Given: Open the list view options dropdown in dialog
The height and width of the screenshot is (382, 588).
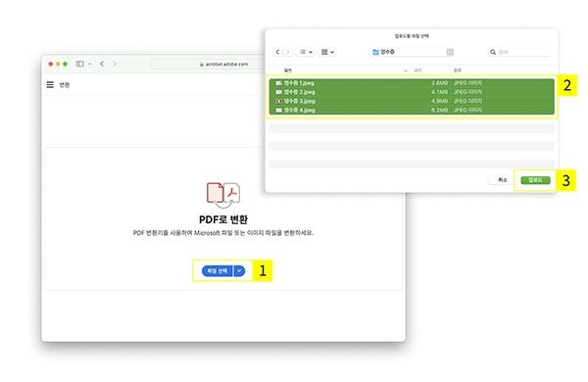Looking at the screenshot, I should click(306, 52).
